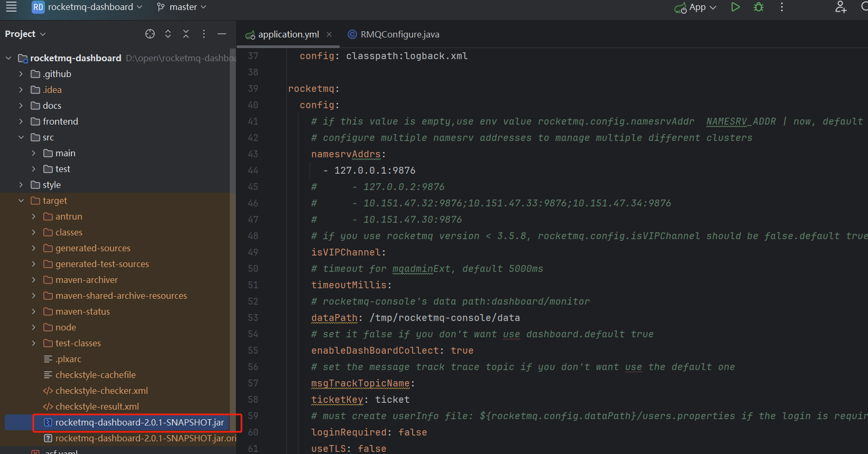Place cursor on 127.0.0.1:9876 address
Image resolution: width=868 pixels, height=454 pixels.
375,171
